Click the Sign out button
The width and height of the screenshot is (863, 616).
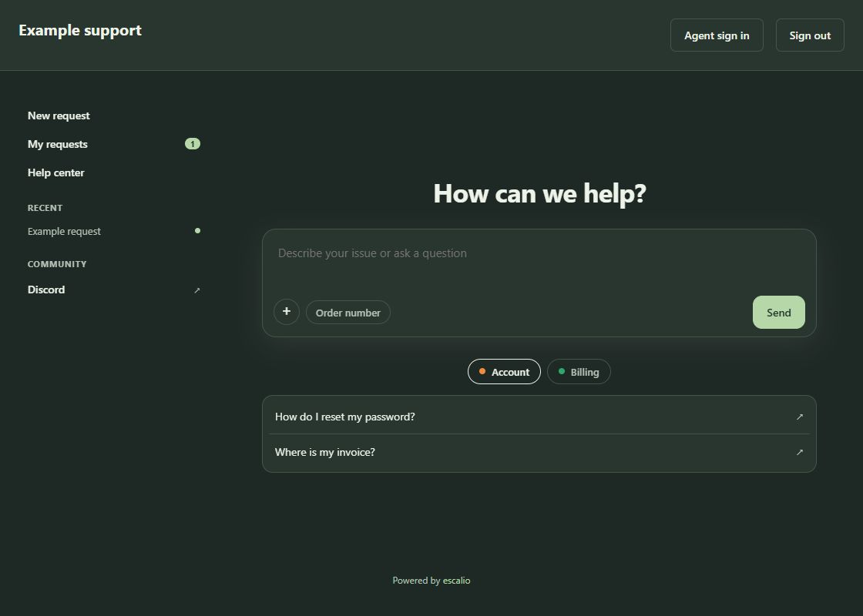coord(810,35)
